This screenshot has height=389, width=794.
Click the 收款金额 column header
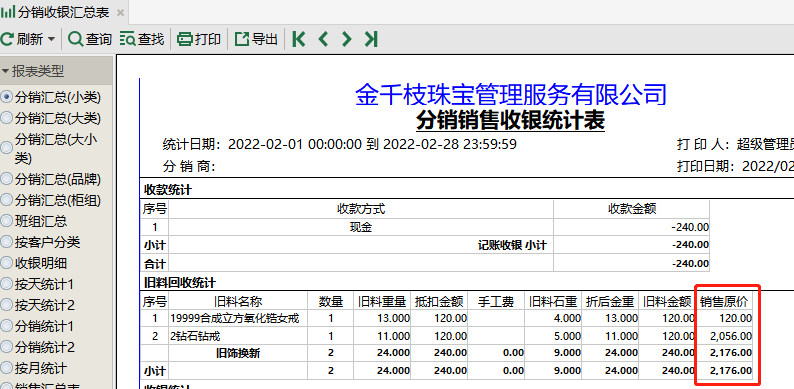coord(632,209)
